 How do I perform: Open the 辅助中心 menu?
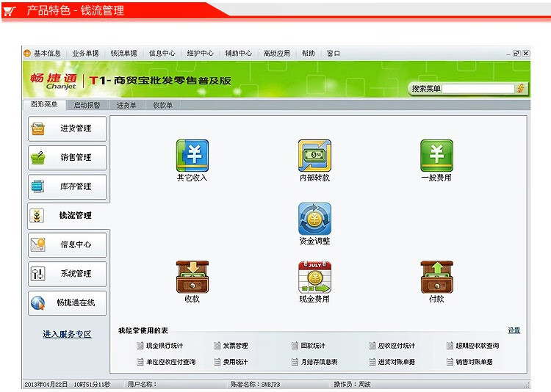coord(239,54)
